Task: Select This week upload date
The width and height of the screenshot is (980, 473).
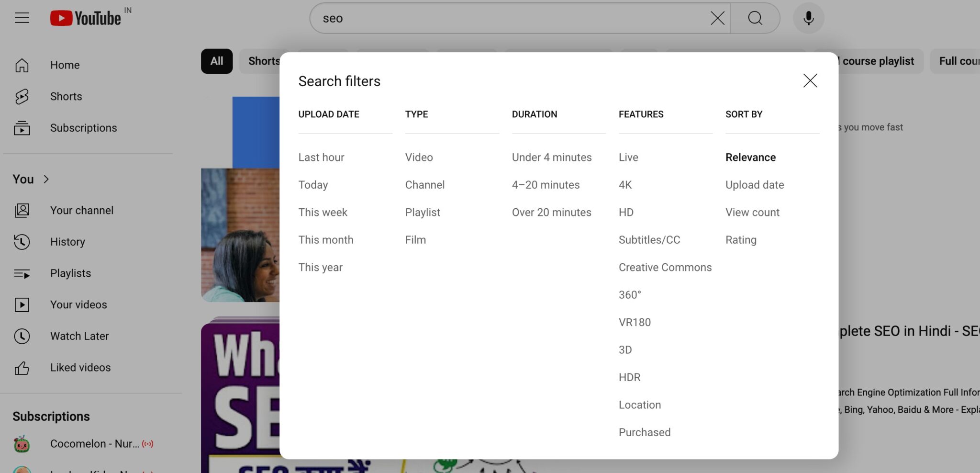Action: click(x=323, y=212)
